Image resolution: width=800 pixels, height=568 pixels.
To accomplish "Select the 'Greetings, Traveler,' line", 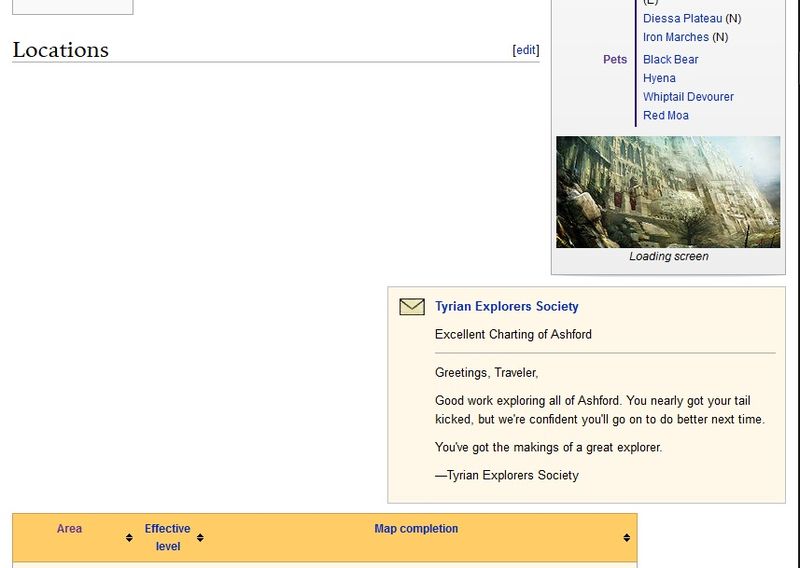I will 487,373.
